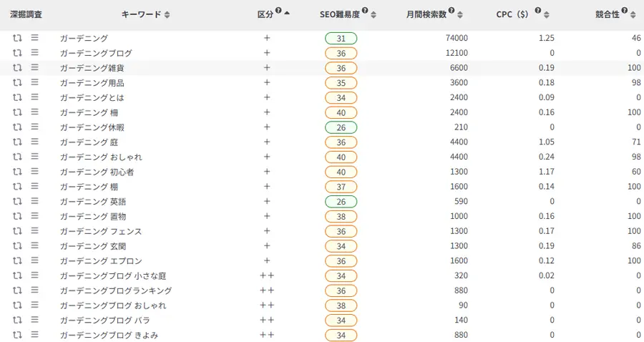
Task: Click the 深掘調査 column header
Action: pyautogui.click(x=26, y=14)
